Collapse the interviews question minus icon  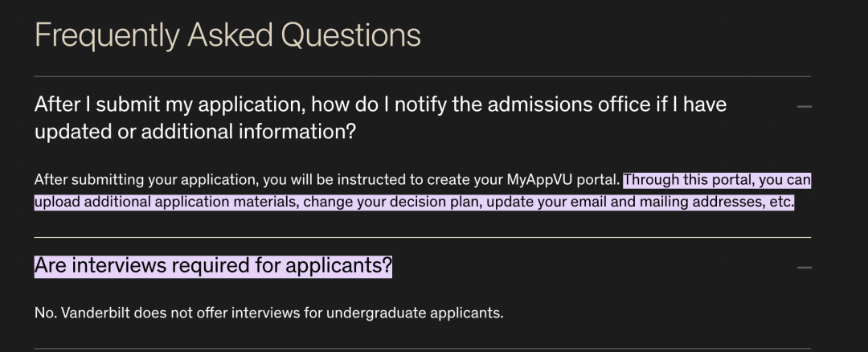click(804, 267)
